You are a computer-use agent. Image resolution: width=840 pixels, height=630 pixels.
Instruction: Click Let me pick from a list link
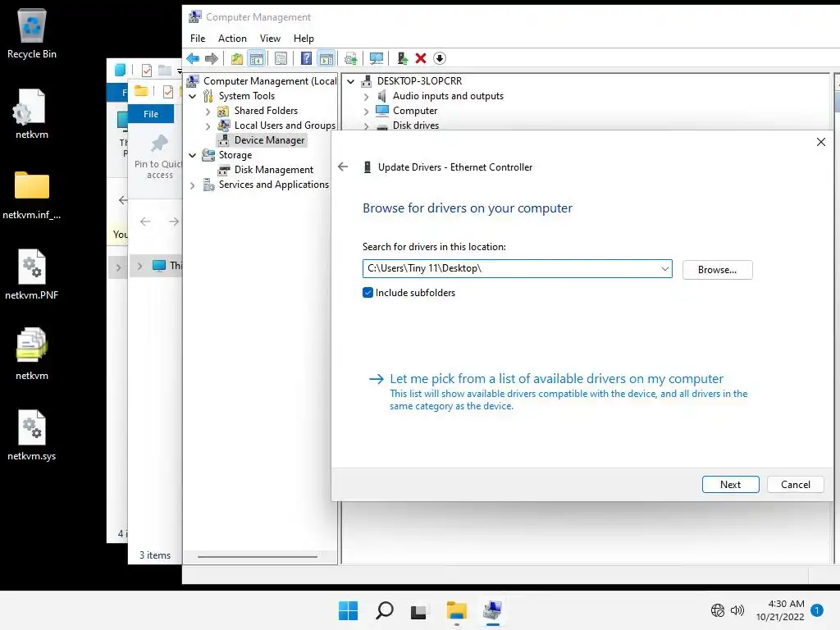[x=556, y=378]
